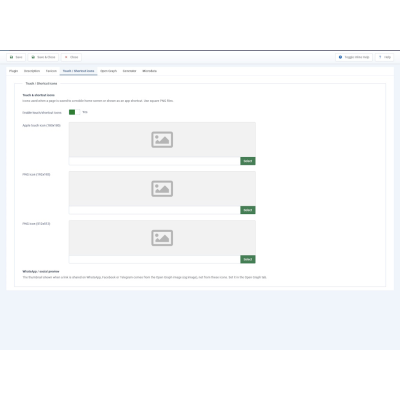
Task: Click the PNG icon 192x192 image placeholder
Action: 162,189
